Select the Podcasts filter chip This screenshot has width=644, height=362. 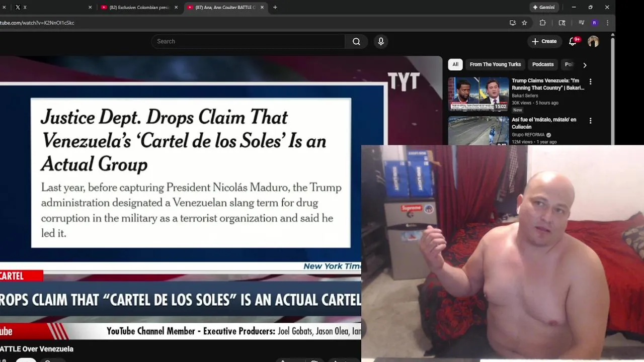(543, 64)
